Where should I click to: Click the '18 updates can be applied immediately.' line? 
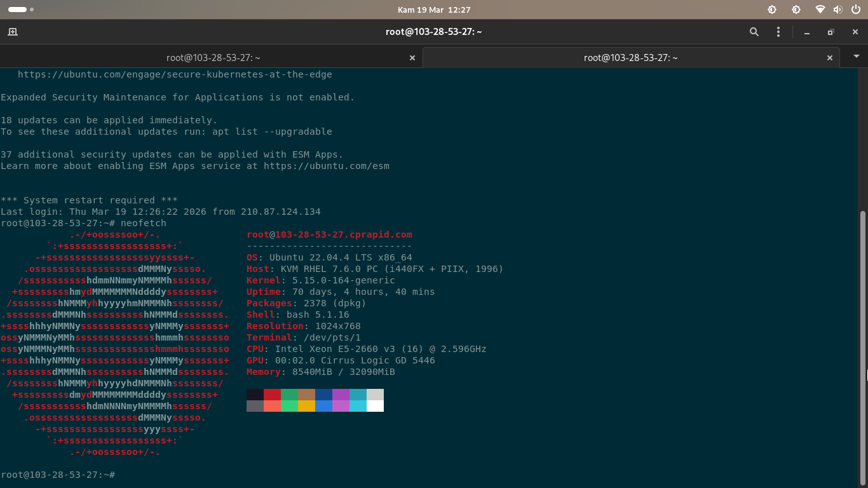tap(109, 120)
